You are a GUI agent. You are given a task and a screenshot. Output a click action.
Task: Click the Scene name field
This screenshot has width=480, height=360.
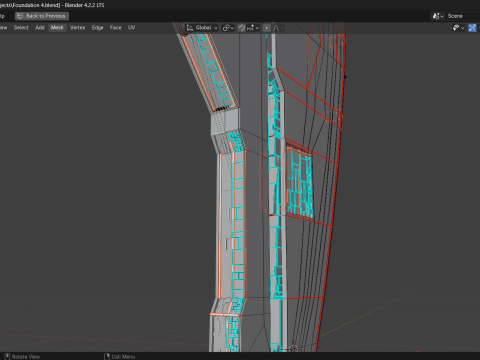[x=463, y=16]
